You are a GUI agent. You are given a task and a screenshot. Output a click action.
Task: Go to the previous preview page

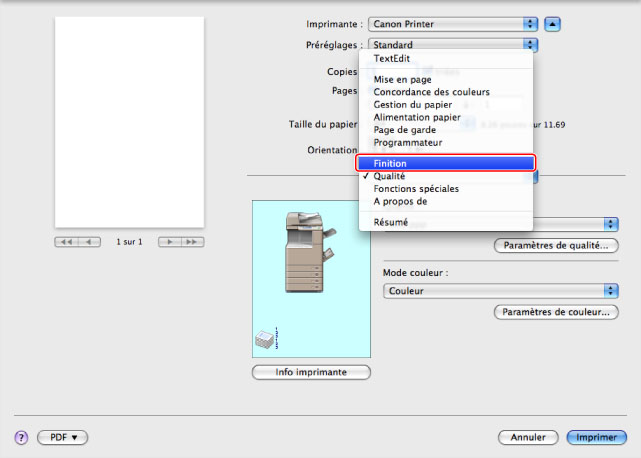(90, 242)
